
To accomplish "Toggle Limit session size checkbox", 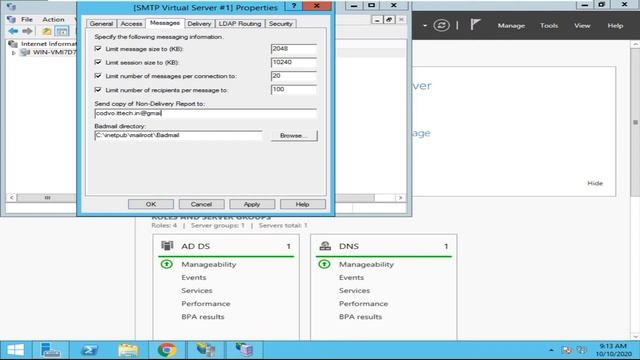I will [x=98, y=62].
